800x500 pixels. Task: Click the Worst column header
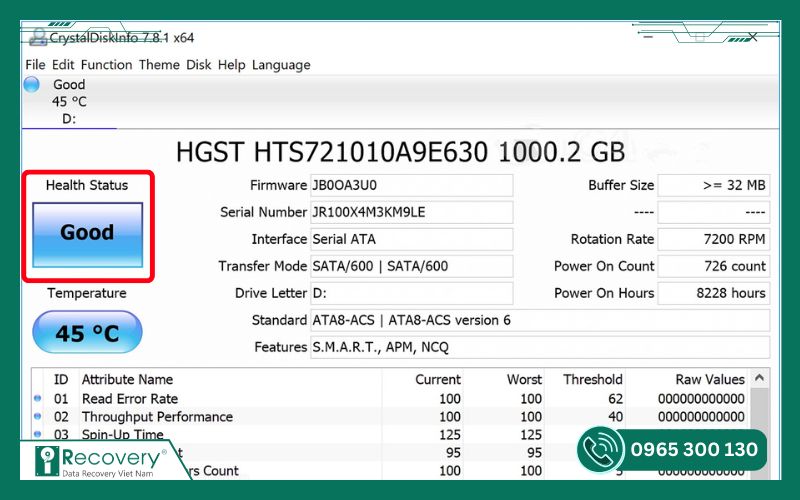[x=524, y=380]
